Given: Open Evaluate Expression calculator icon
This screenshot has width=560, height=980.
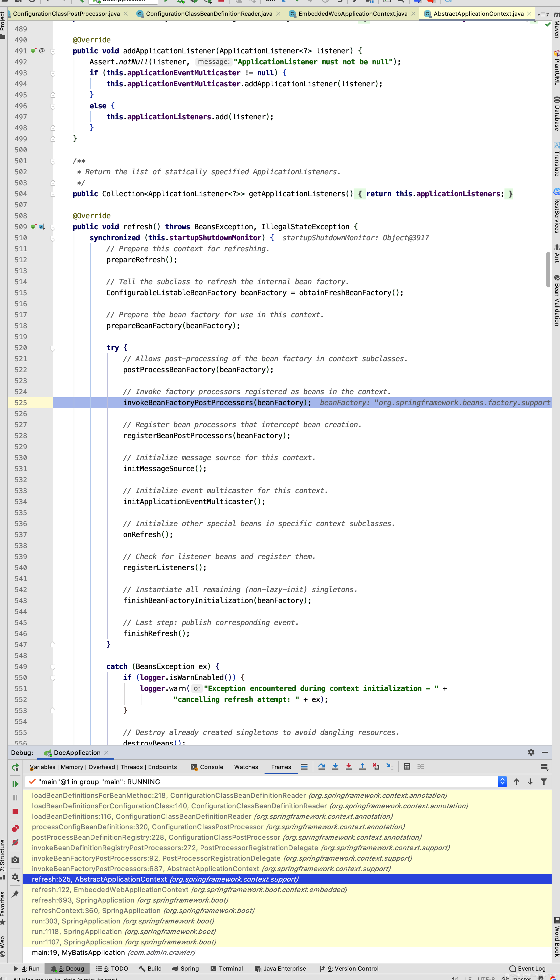Looking at the screenshot, I should pyautogui.click(x=407, y=767).
